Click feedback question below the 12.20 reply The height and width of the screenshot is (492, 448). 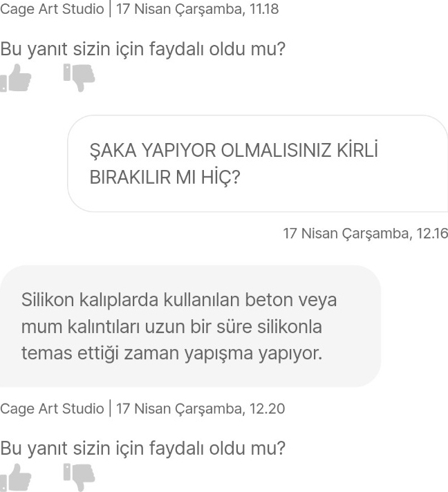[x=143, y=448]
